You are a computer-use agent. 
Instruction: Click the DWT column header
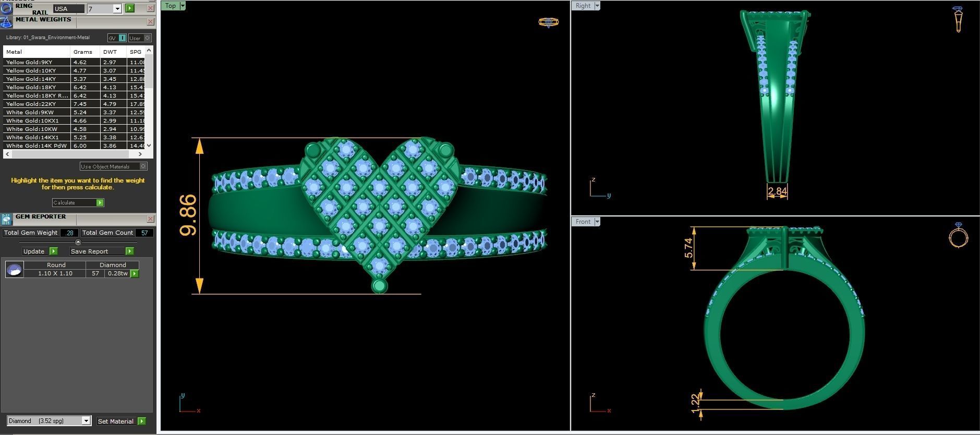tap(113, 52)
